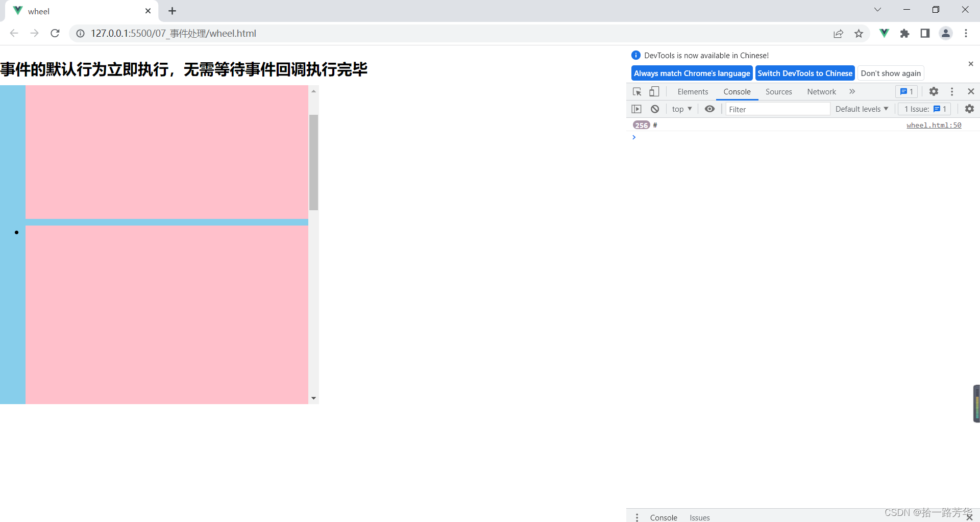Switch to the Elements tab

click(693, 92)
